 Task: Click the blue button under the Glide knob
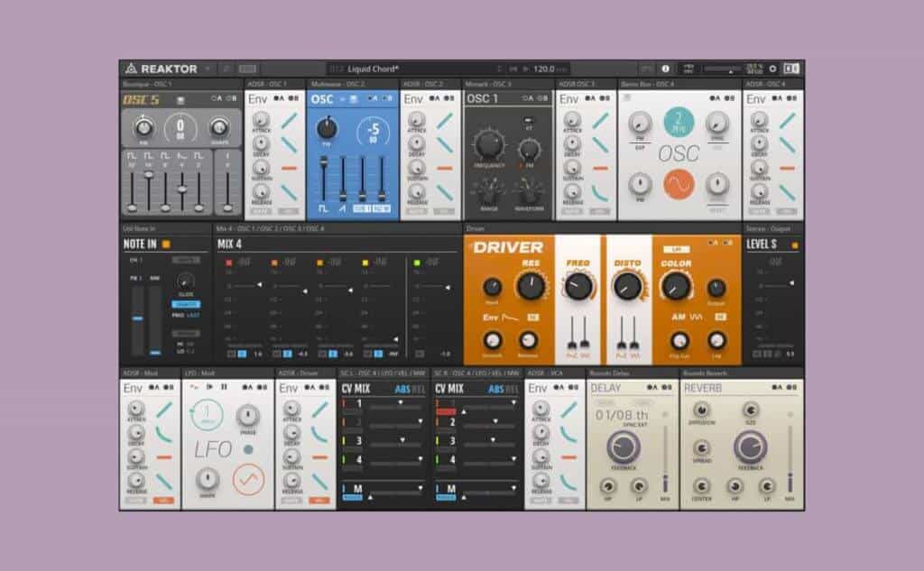(186, 304)
